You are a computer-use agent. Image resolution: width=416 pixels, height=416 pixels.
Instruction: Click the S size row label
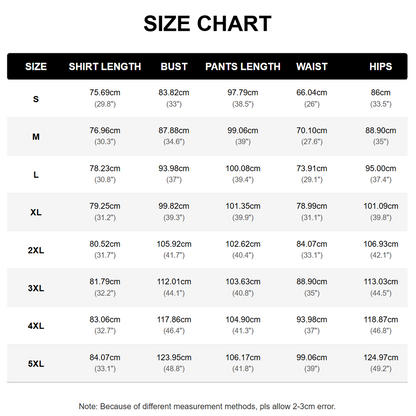[x=36, y=99]
